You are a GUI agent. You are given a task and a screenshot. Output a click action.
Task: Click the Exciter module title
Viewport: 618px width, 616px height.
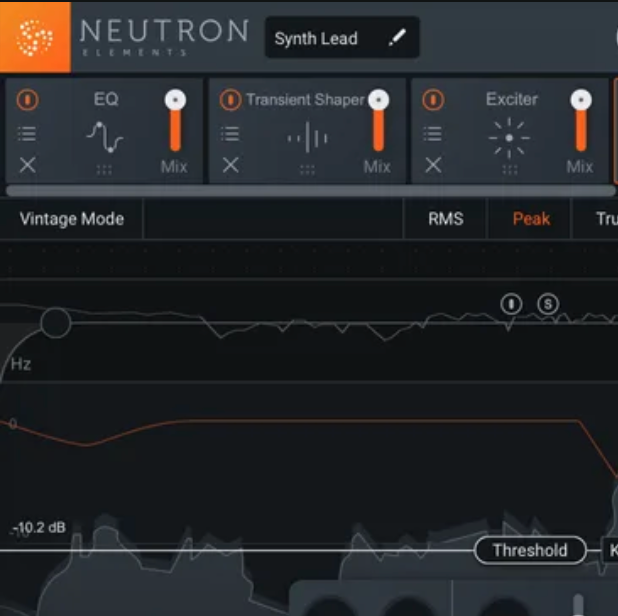512,99
